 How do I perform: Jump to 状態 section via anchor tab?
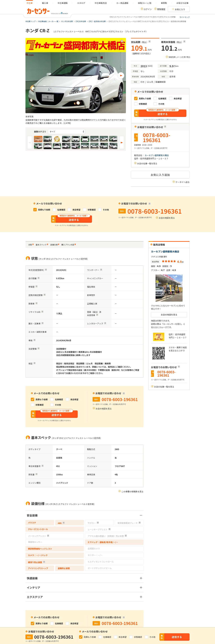point(31,245)
